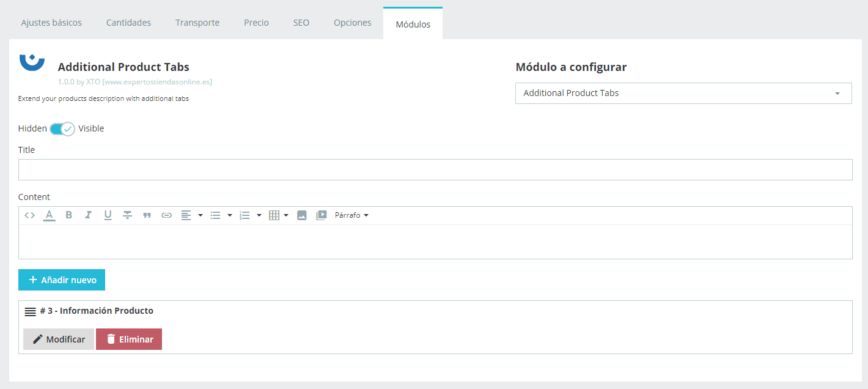Delete Información Producto tab with Eliminar
Viewport: 868px width, 389px height.
[129, 339]
